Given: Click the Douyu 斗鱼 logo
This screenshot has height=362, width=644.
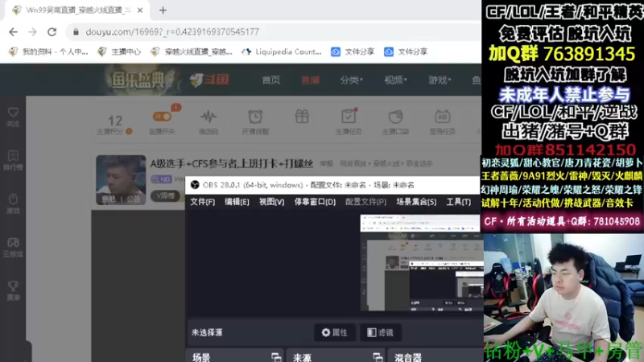Looking at the screenshot, I should click(x=209, y=80).
